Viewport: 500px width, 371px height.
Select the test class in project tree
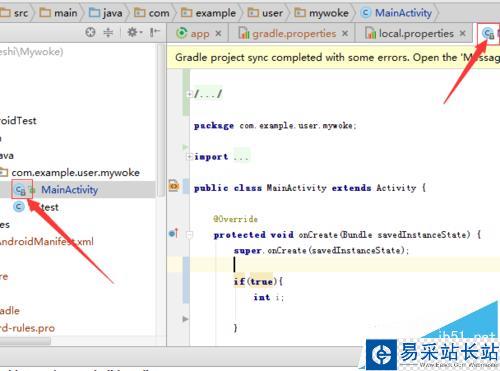click(50, 207)
